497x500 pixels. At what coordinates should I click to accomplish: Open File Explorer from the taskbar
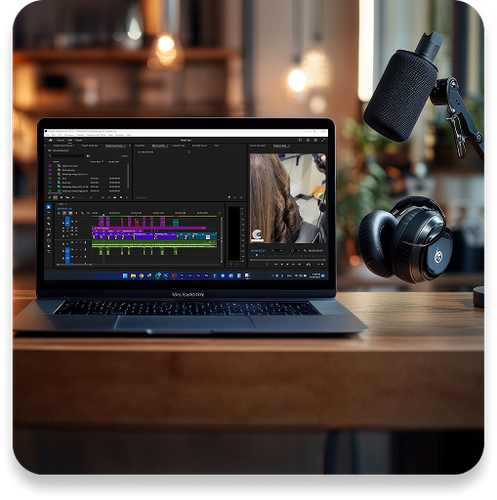click(x=133, y=276)
